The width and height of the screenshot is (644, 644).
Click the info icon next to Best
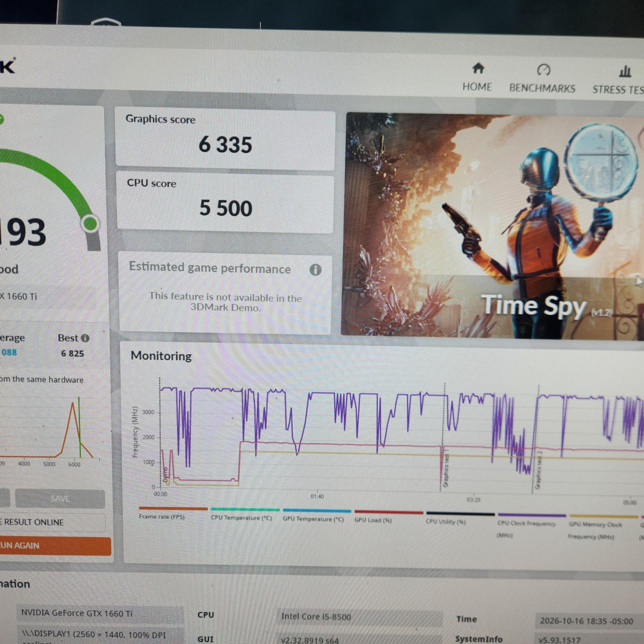point(85,338)
